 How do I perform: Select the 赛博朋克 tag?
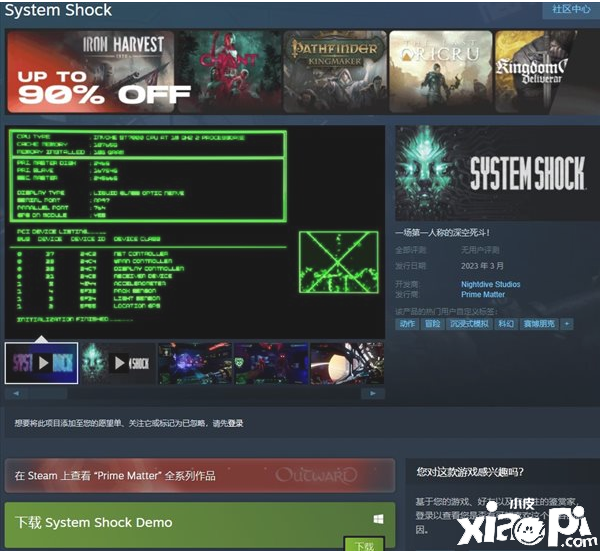click(x=539, y=324)
